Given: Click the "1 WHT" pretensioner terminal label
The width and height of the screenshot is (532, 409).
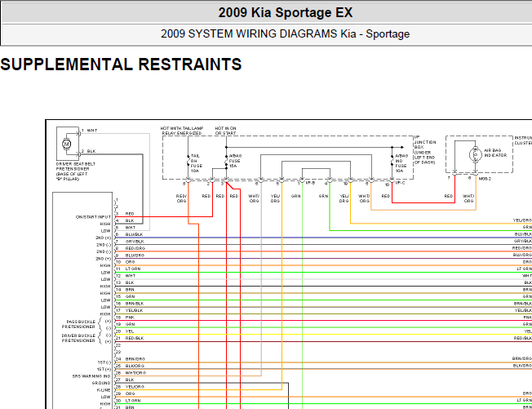Looking at the screenshot, I should click(x=90, y=131).
